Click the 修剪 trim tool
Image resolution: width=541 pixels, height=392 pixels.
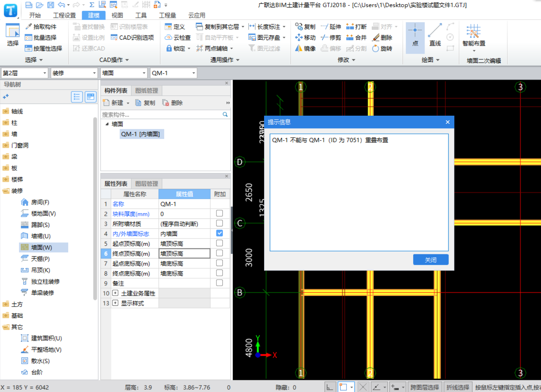(x=331, y=37)
